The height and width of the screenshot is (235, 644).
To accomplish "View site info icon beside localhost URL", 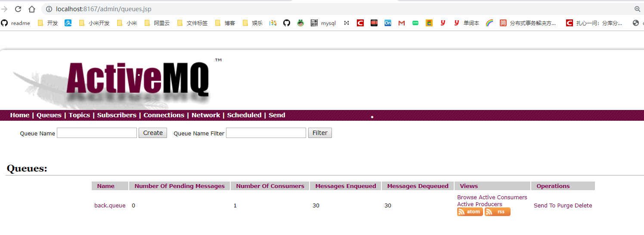I will (x=49, y=9).
